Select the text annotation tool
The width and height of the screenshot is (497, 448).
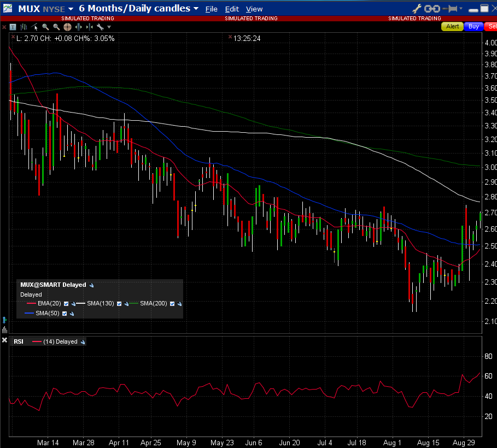click(12, 27)
